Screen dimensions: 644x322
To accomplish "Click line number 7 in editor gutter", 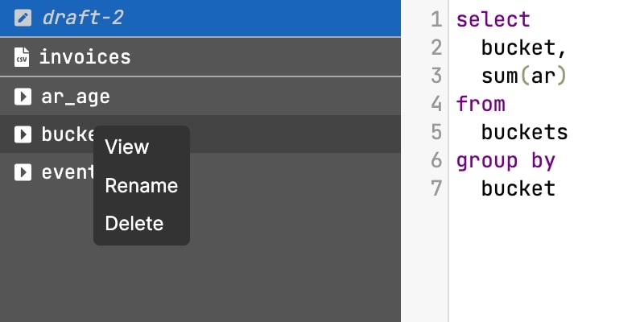I will coord(436,188).
